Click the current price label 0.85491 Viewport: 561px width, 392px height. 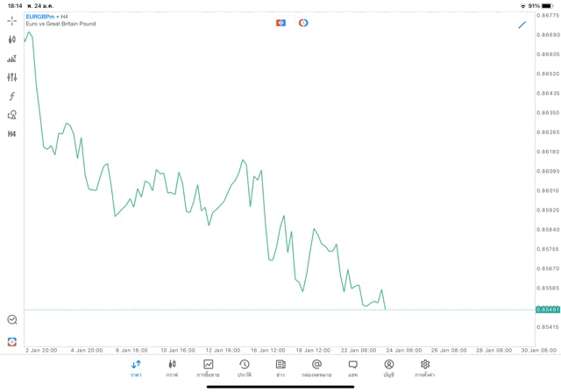[x=548, y=310]
